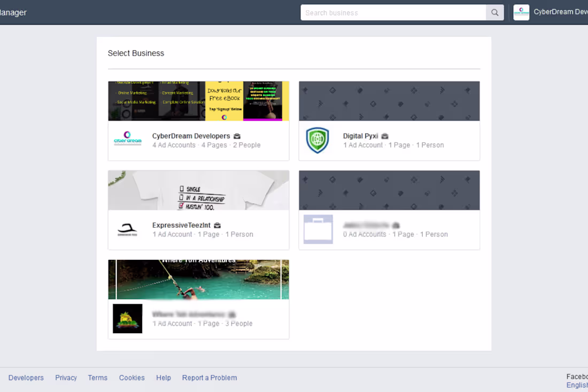This screenshot has height=392, width=588.
Task: Select the Digital Pyxi shield logo
Action: (x=318, y=139)
